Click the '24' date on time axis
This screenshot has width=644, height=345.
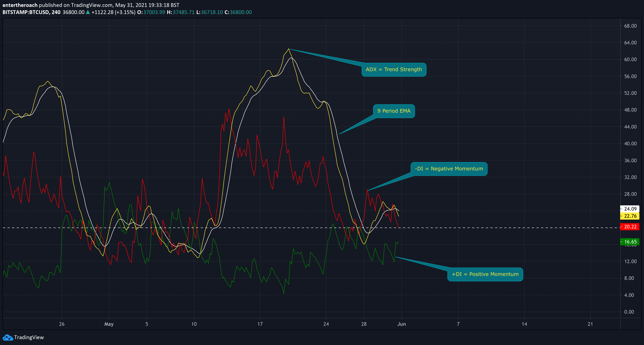coord(326,324)
